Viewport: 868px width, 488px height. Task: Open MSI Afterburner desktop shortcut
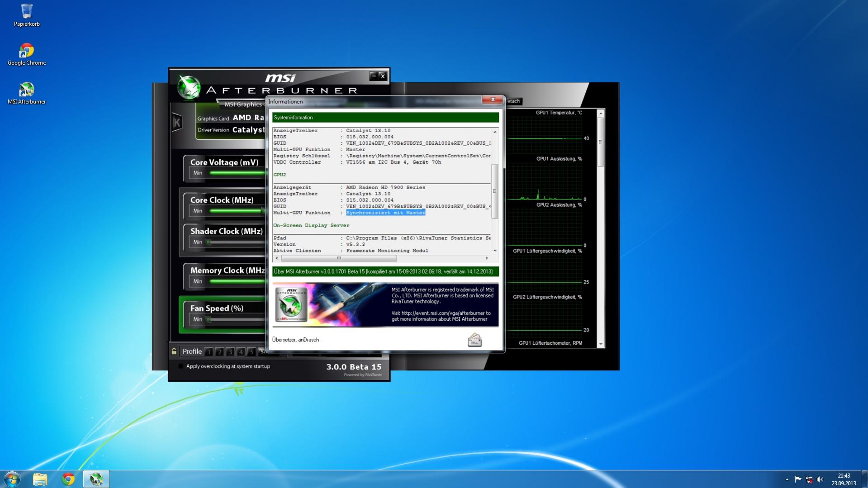(27, 94)
